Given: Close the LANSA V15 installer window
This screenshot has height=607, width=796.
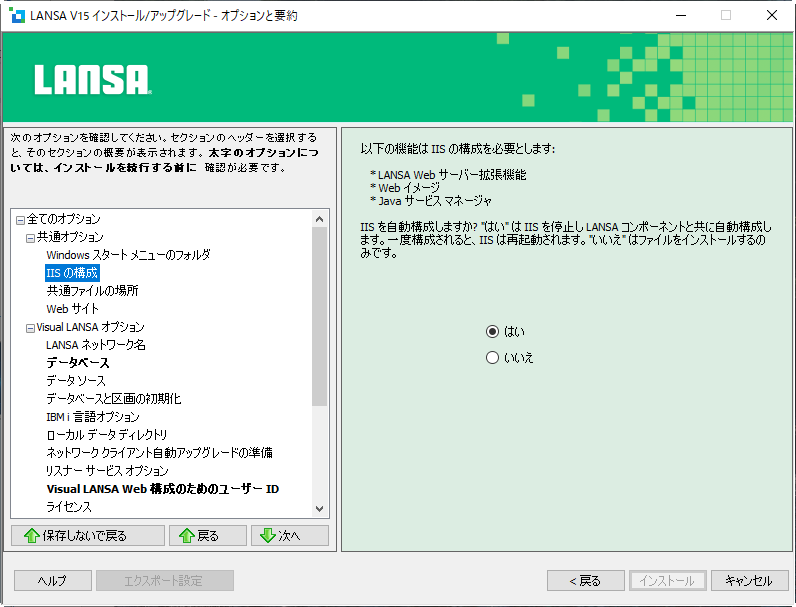Looking at the screenshot, I should (772, 15).
